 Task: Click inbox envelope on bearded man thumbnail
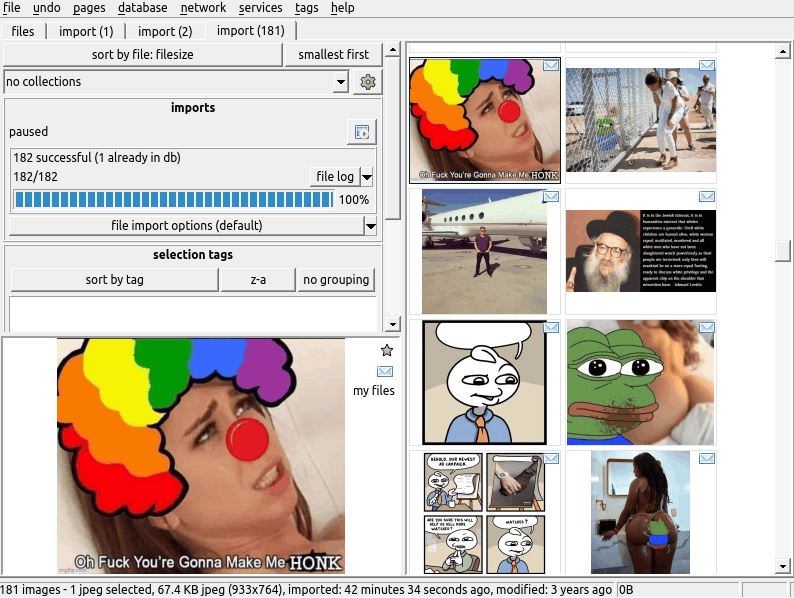point(707,196)
